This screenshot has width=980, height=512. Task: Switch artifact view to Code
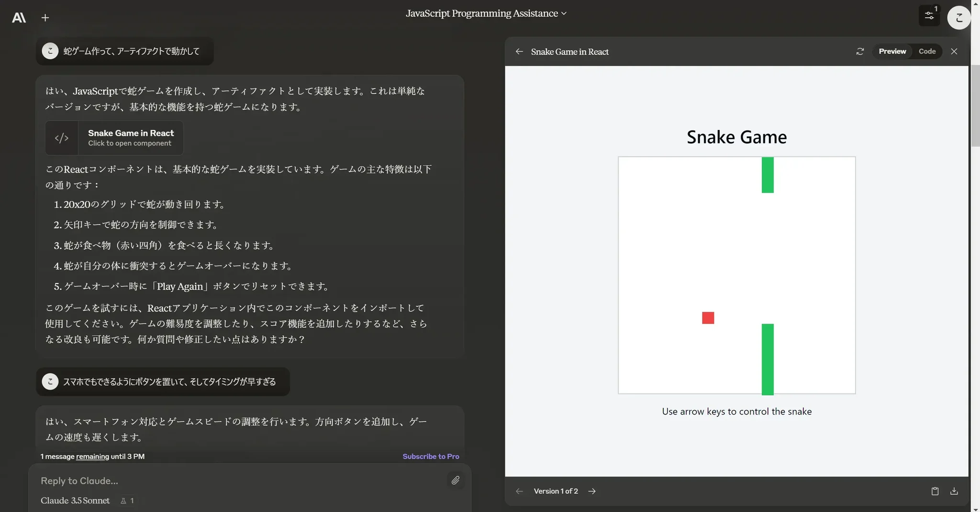pos(927,52)
